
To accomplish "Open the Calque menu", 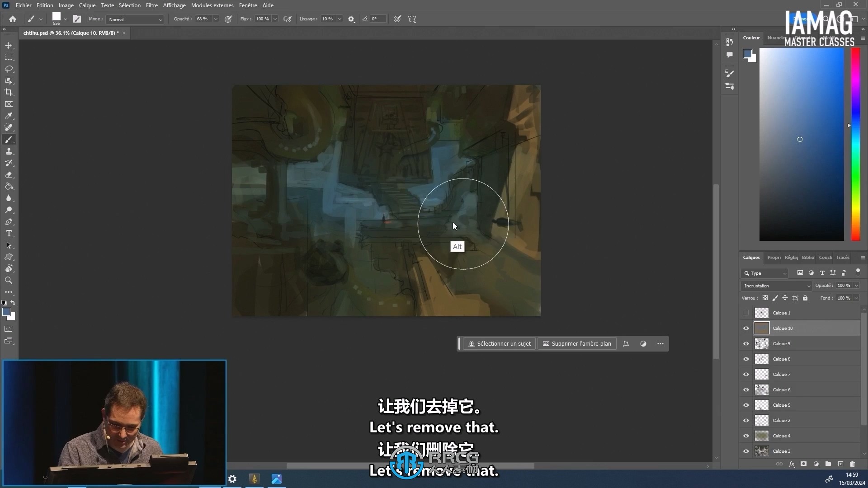I will coord(87,5).
